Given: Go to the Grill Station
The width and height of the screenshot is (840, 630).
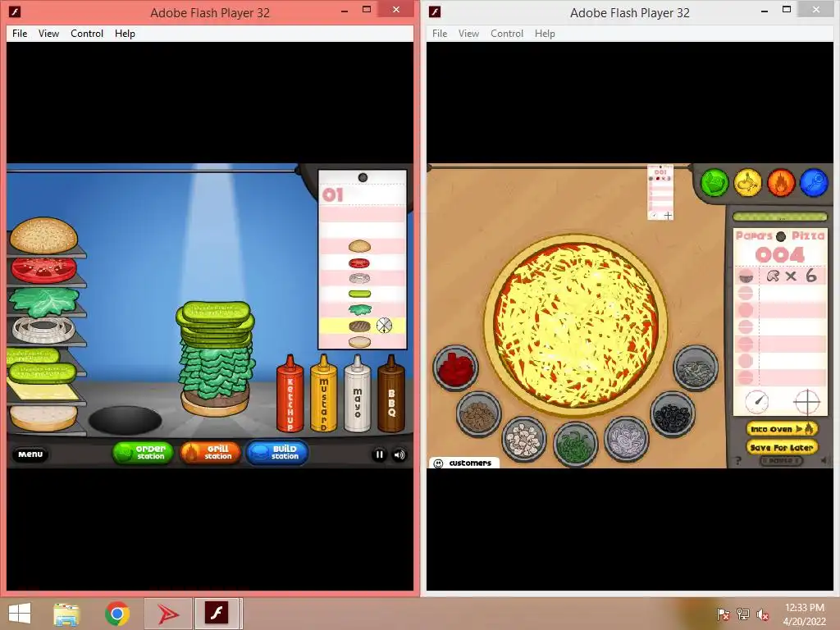Looking at the screenshot, I should click(210, 453).
